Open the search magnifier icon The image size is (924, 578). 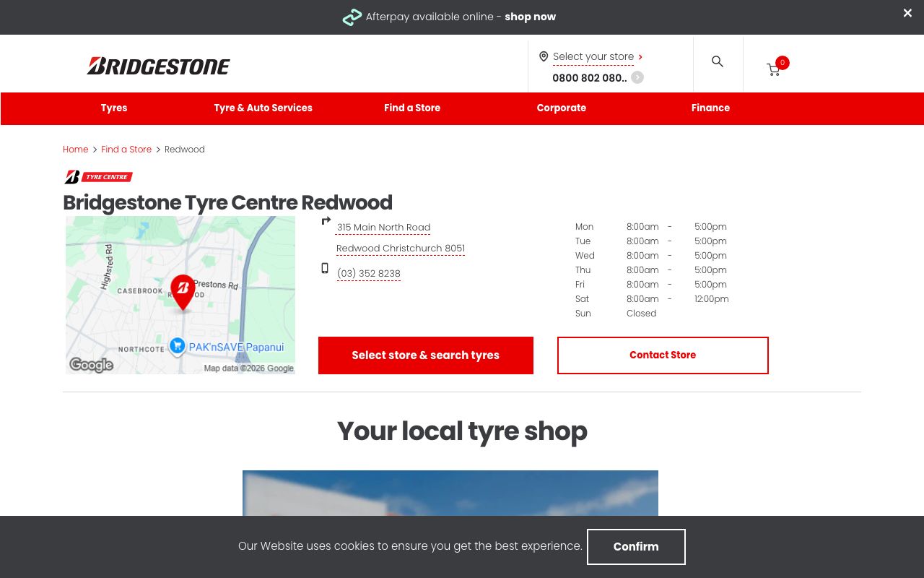click(x=718, y=61)
